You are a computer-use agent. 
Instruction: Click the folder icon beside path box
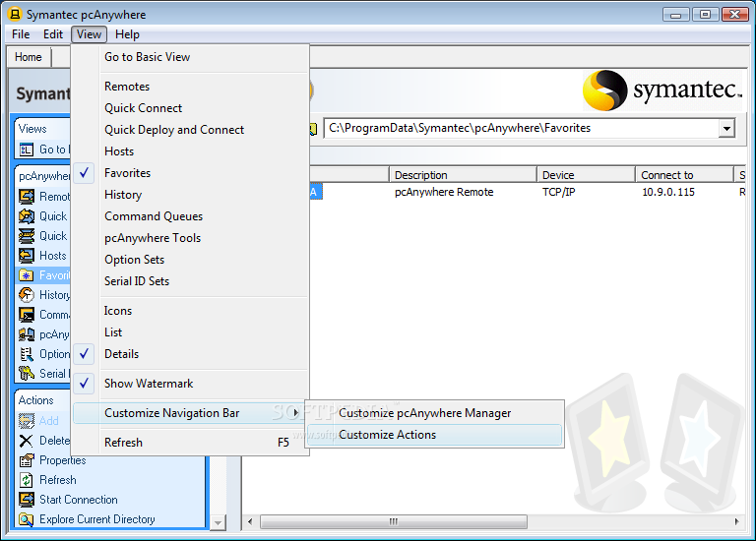pos(313,129)
